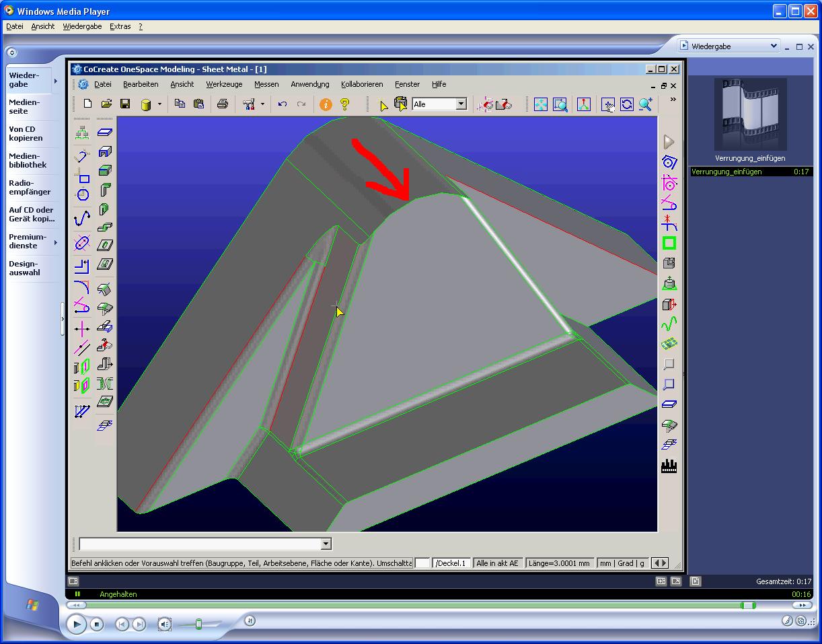Select the rectangle sketch tool
Viewport: 822px width, 644px height.
82,176
